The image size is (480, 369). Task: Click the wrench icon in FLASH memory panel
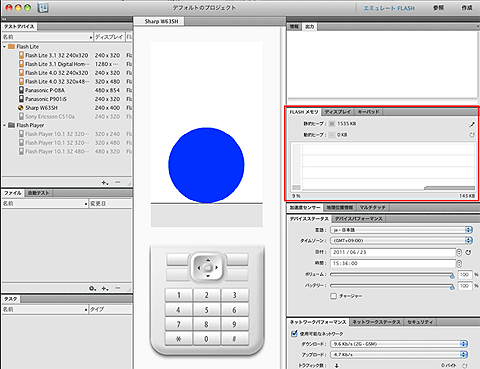coord(472,124)
